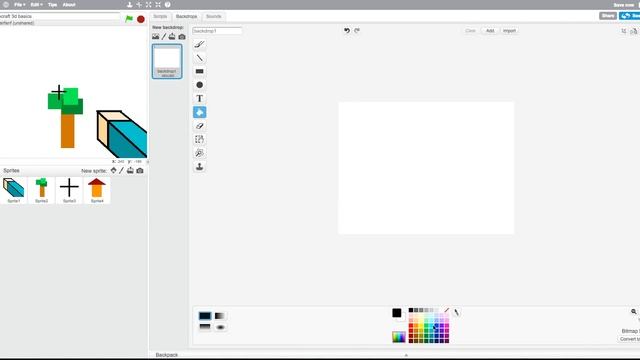Viewport: 640px width, 360px height.
Task: Select the Text tool
Action: 199,98
